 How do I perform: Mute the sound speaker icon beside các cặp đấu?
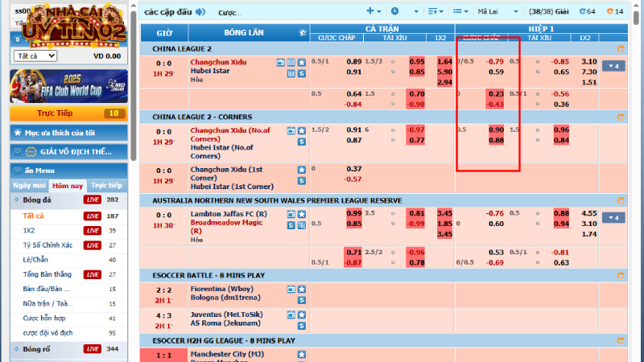click(x=200, y=12)
